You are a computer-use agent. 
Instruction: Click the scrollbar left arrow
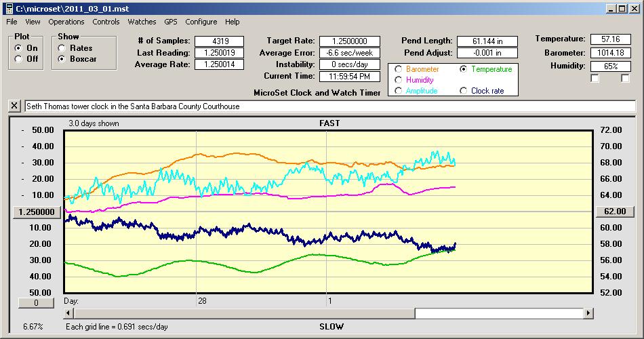(68, 313)
